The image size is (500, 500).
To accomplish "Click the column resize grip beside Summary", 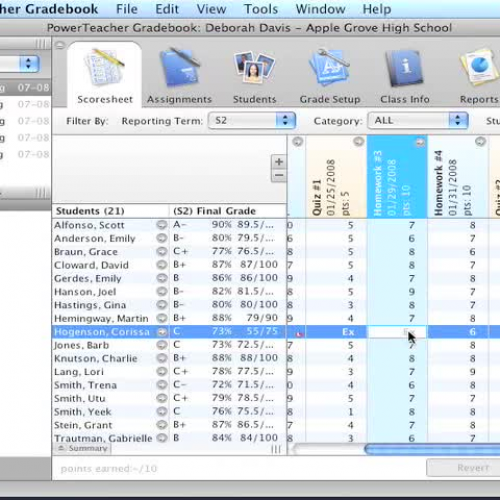I will [276, 449].
